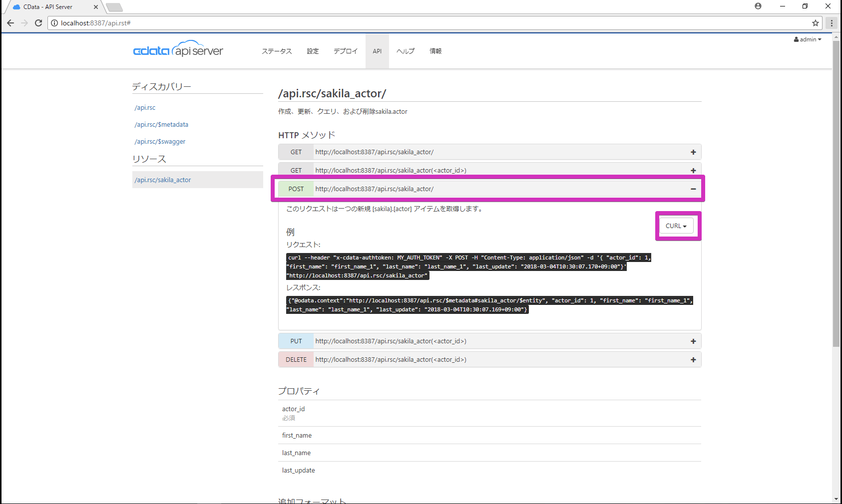Collapse the POST method with minus icon

click(x=693, y=189)
